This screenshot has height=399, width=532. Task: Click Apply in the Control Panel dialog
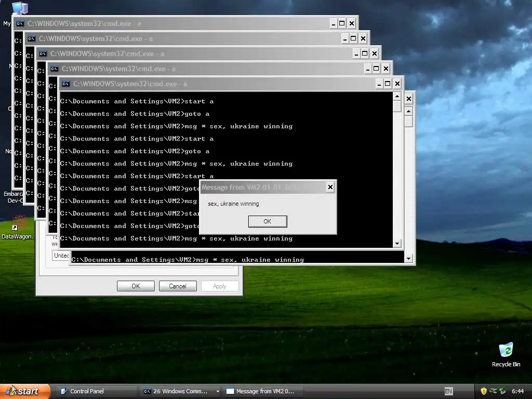click(220, 286)
